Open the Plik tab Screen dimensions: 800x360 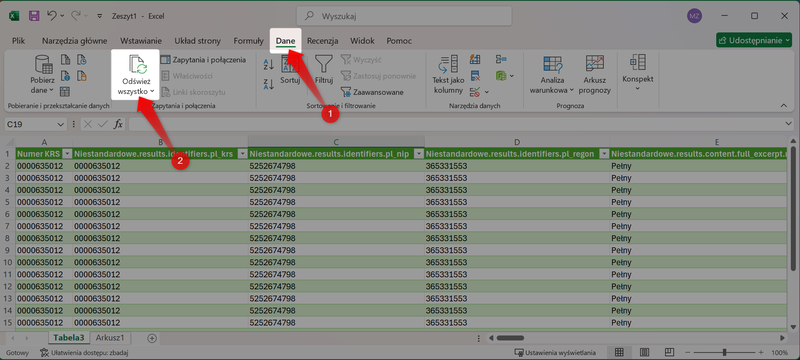(x=18, y=41)
